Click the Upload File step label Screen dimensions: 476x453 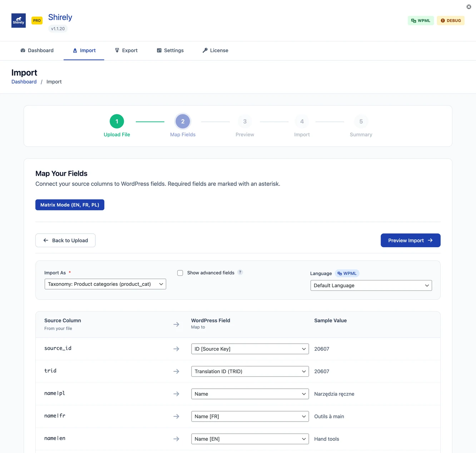pos(117,135)
